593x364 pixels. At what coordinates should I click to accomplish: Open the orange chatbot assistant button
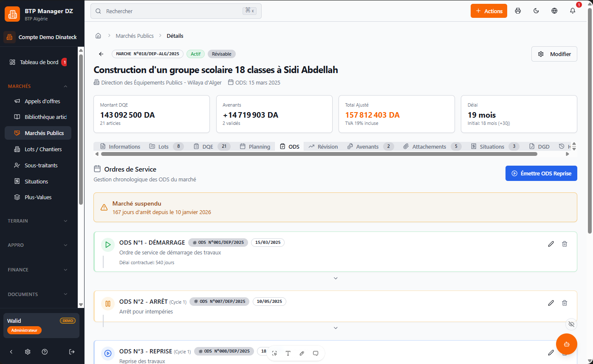click(x=567, y=344)
